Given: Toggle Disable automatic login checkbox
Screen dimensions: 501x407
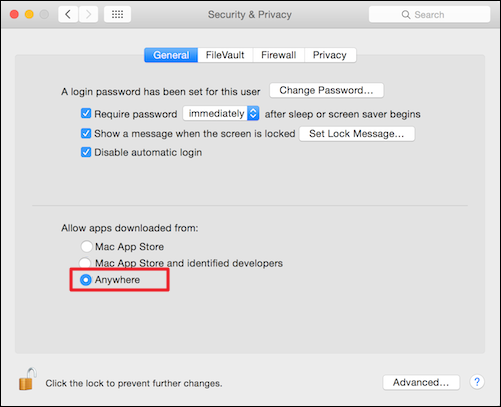Looking at the screenshot, I should [x=86, y=152].
